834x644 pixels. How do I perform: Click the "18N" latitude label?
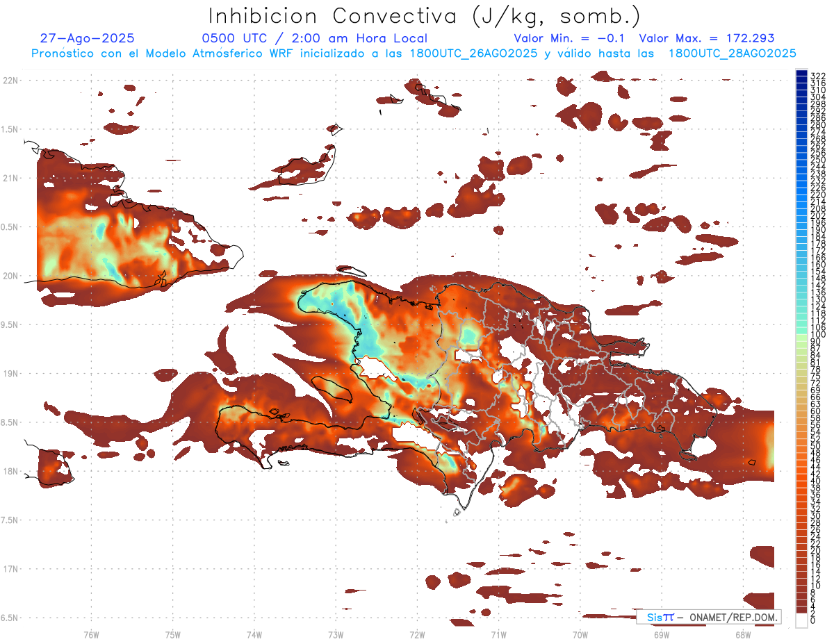point(10,472)
